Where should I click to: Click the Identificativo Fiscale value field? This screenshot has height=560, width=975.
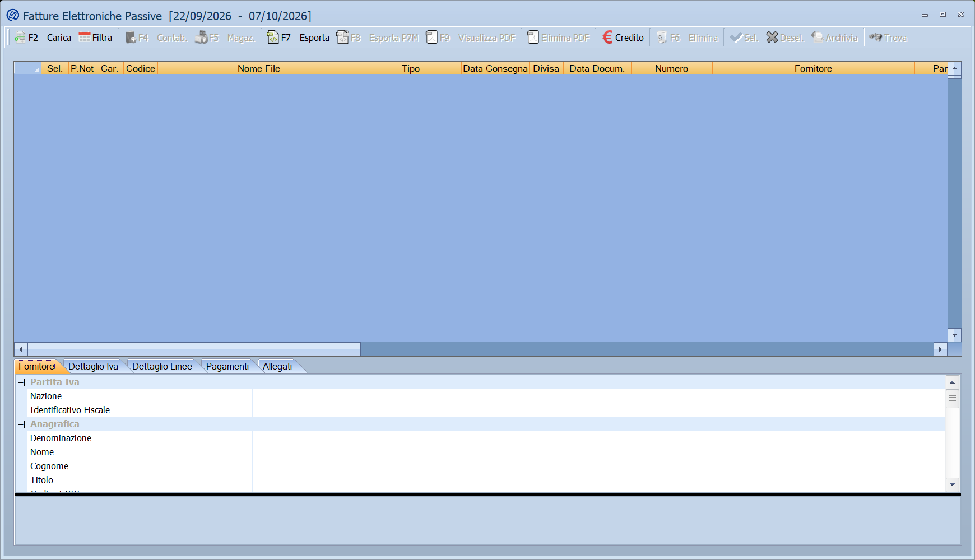point(598,410)
